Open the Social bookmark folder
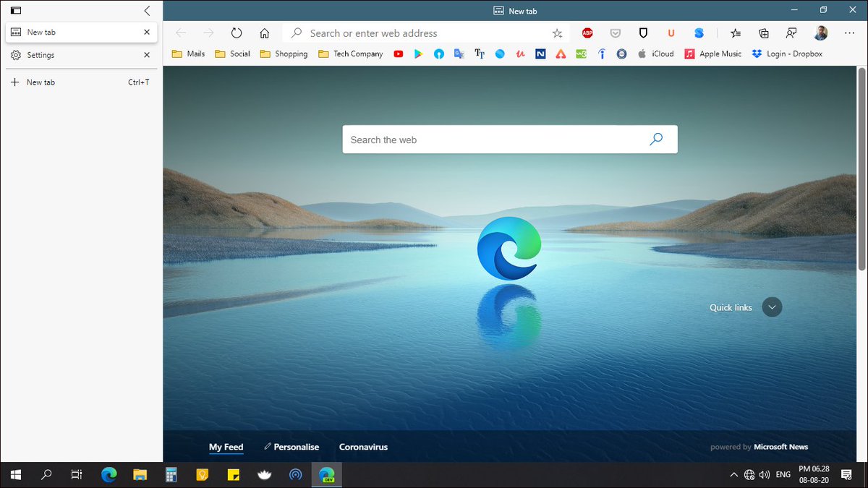 (x=232, y=53)
